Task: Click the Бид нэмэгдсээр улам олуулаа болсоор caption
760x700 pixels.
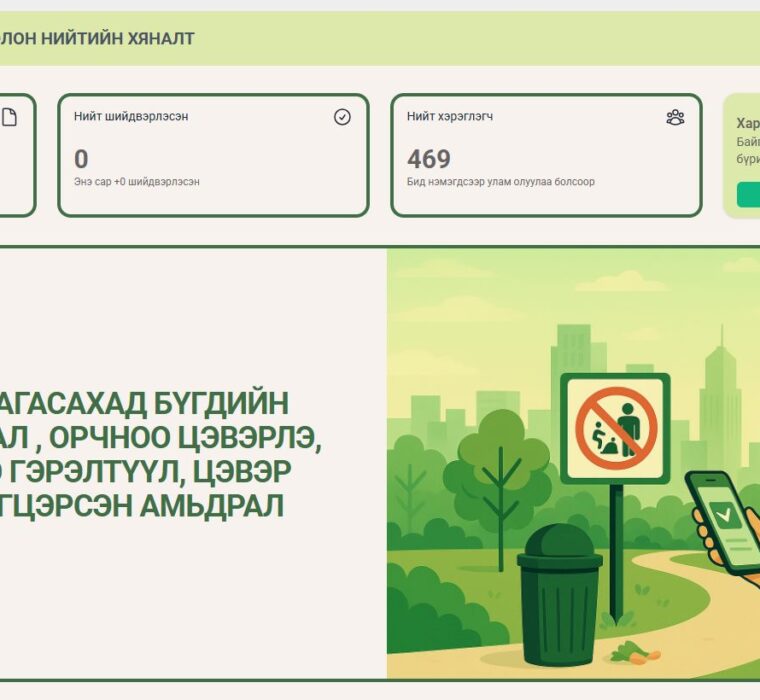Action: pyautogui.click(x=500, y=182)
